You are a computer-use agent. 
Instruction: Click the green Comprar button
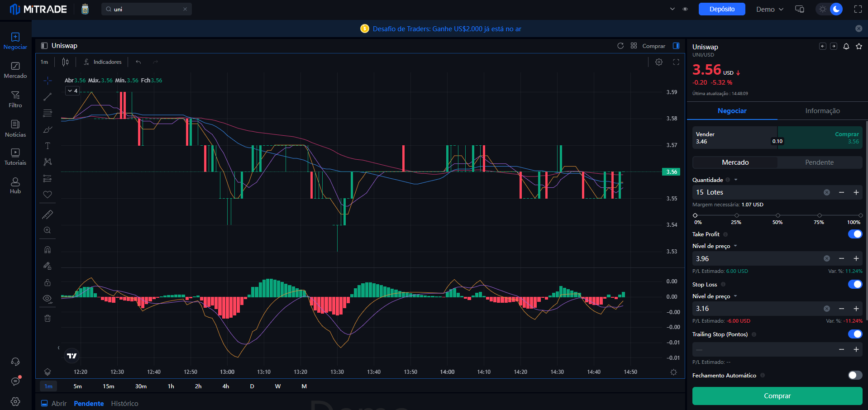777,396
